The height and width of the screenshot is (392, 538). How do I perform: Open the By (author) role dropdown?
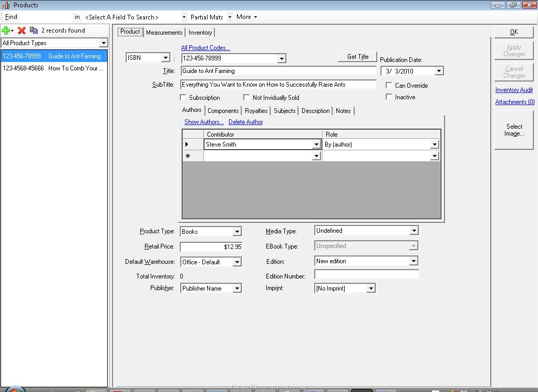click(x=434, y=145)
